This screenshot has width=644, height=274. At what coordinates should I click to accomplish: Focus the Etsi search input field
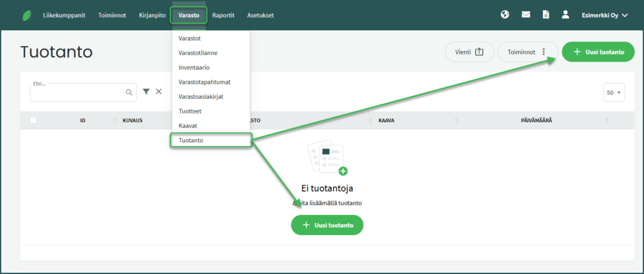pyautogui.click(x=77, y=93)
